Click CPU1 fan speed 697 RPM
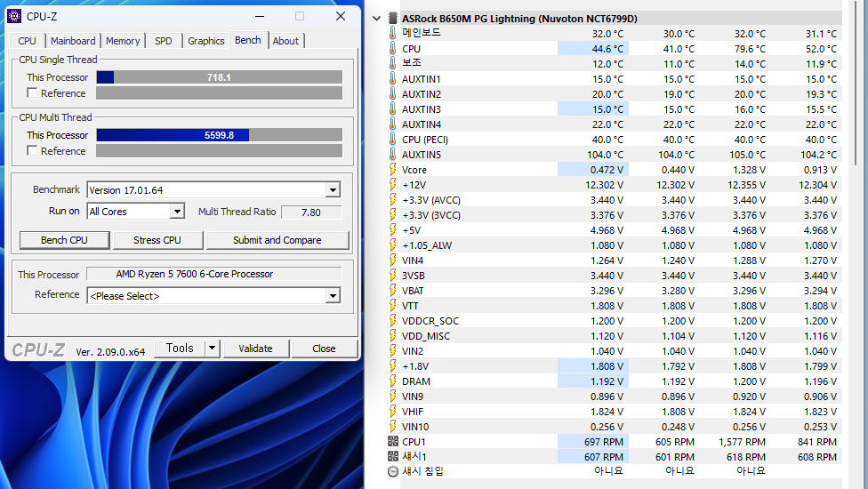Screen dimensions: 868x489 603,442
